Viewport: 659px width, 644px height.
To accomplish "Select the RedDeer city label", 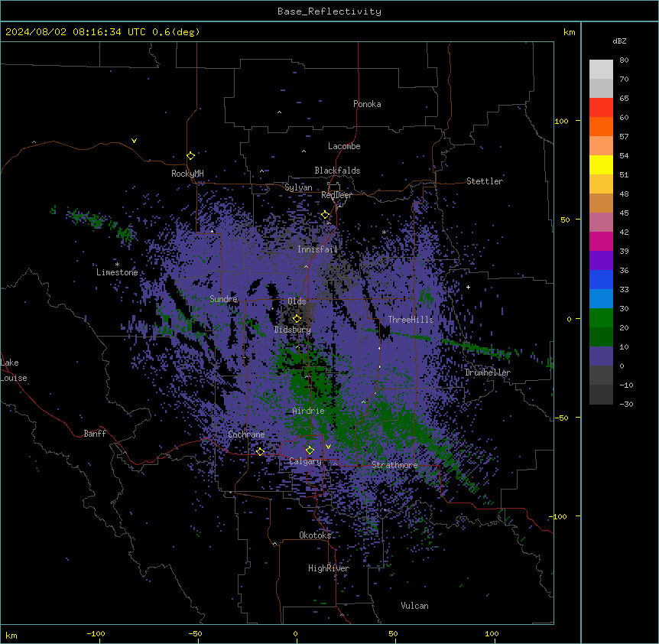I will point(336,195).
